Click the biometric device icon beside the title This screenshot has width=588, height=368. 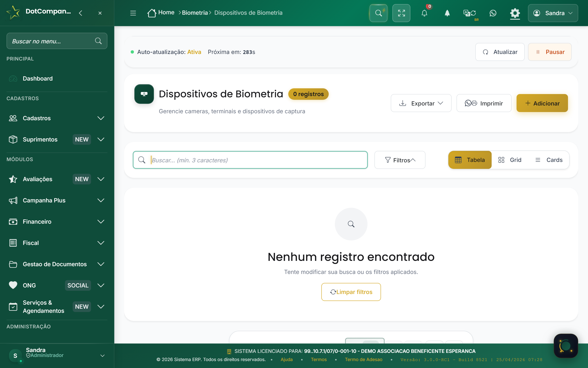pyautogui.click(x=144, y=94)
